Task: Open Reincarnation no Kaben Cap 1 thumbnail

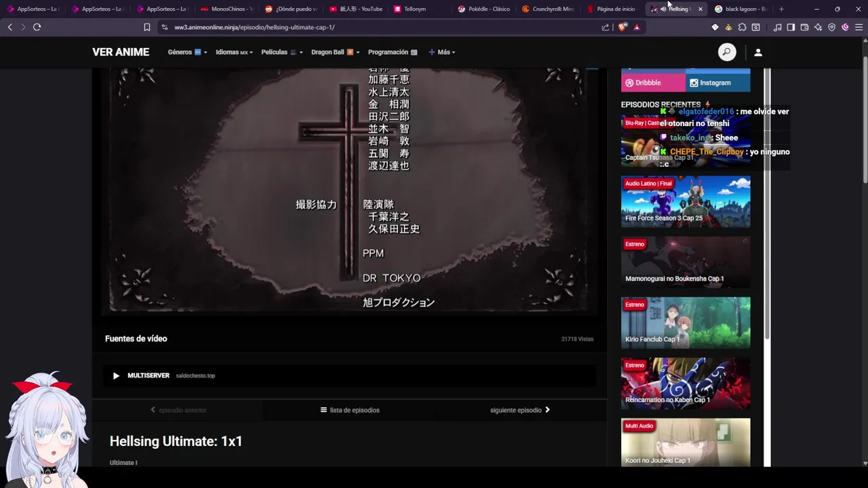Action: click(686, 383)
